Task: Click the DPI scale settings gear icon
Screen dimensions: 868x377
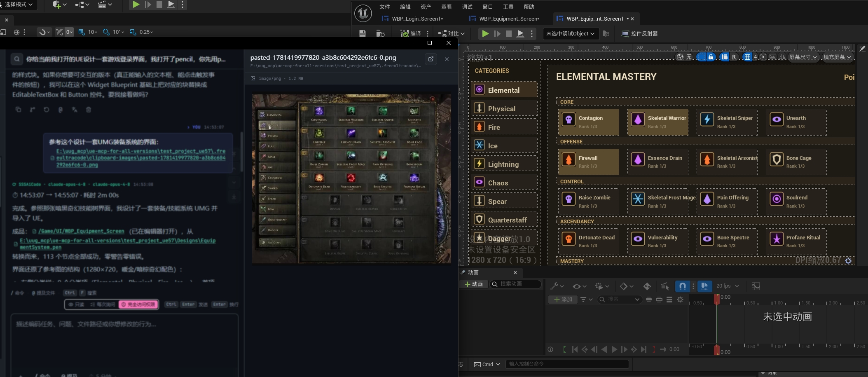Action: click(848, 260)
